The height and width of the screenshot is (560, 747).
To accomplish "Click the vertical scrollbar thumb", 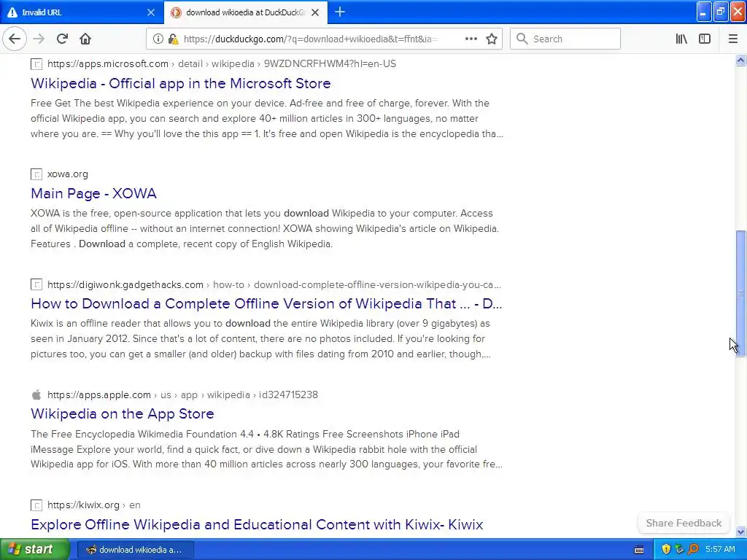I will [740, 294].
